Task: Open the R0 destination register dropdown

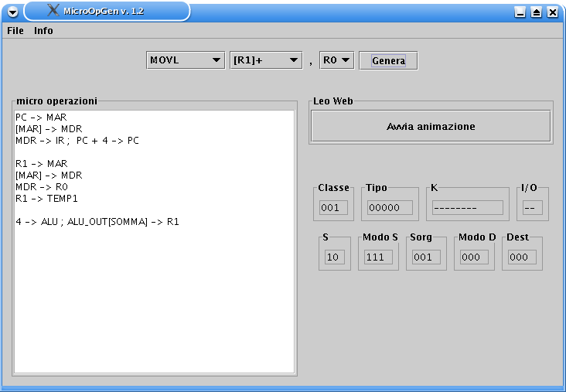Action: 337,60
